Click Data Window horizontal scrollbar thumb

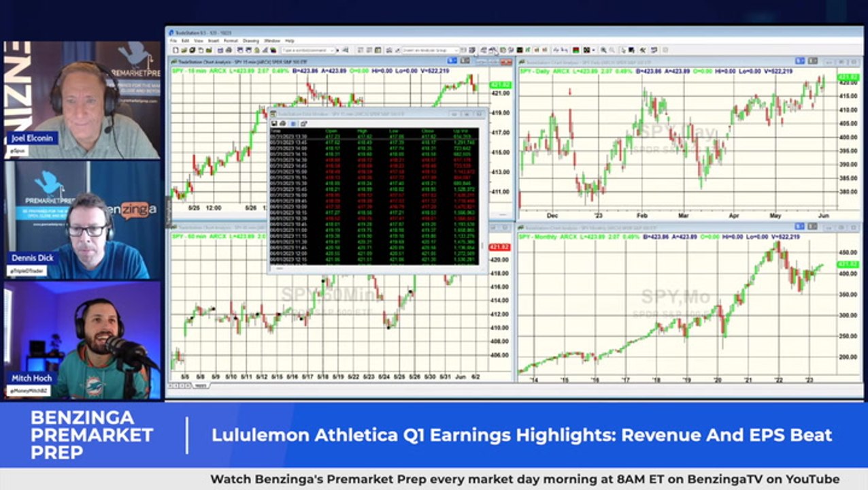[x=280, y=268]
